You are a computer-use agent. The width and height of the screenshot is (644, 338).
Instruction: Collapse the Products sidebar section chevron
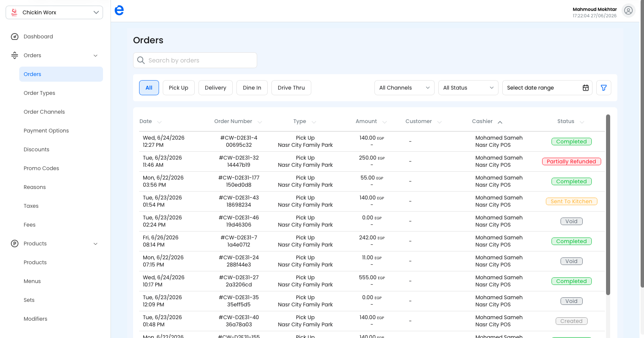pyautogui.click(x=95, y=244)
